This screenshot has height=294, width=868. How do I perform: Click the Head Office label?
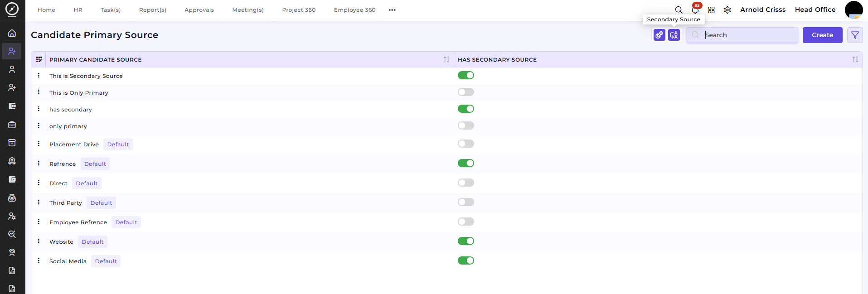tap(815, 10)
